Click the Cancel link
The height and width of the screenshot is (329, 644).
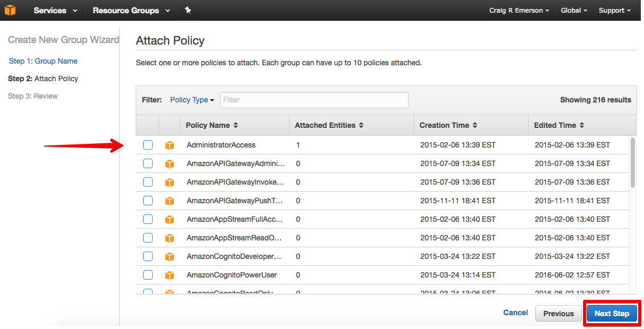coord(516,313)
